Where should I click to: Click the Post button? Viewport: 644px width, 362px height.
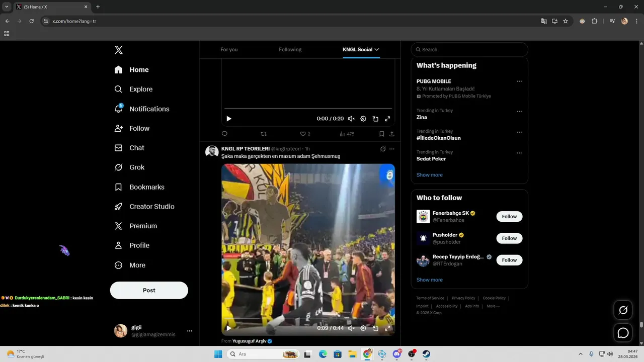[x=149, y=290]
